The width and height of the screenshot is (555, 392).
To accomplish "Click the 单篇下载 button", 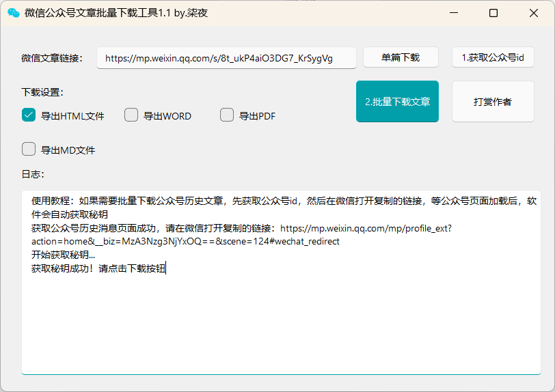I will tap(401, 57).
